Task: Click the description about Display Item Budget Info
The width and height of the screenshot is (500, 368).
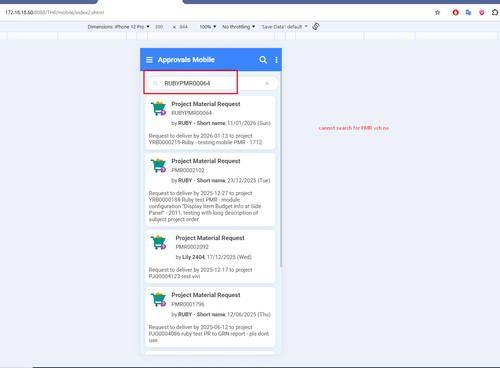Action: [205, 206]
